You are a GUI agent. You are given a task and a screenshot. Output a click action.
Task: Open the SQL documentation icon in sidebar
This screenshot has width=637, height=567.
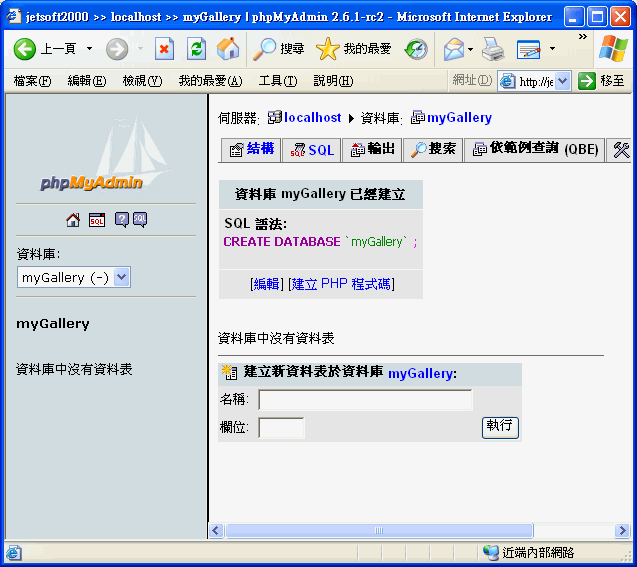pyautogui.click(x=140, y=220)
